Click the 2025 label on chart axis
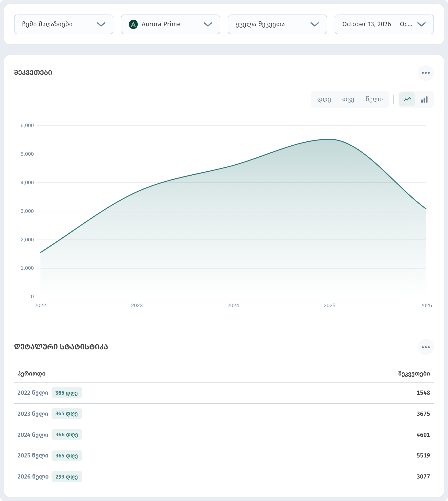This screenshot has width=448, height=501. pos(329,305)
